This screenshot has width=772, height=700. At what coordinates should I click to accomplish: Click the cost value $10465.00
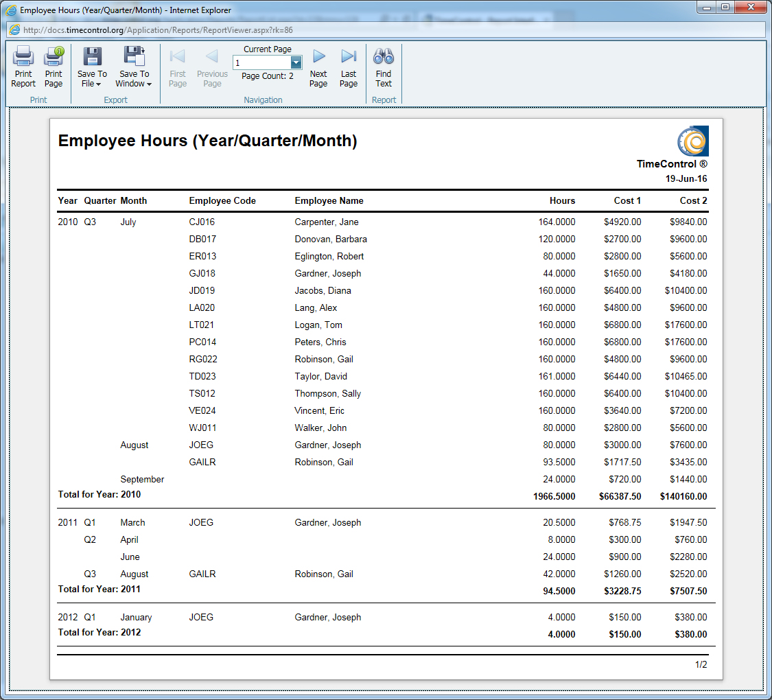(686, 377)
